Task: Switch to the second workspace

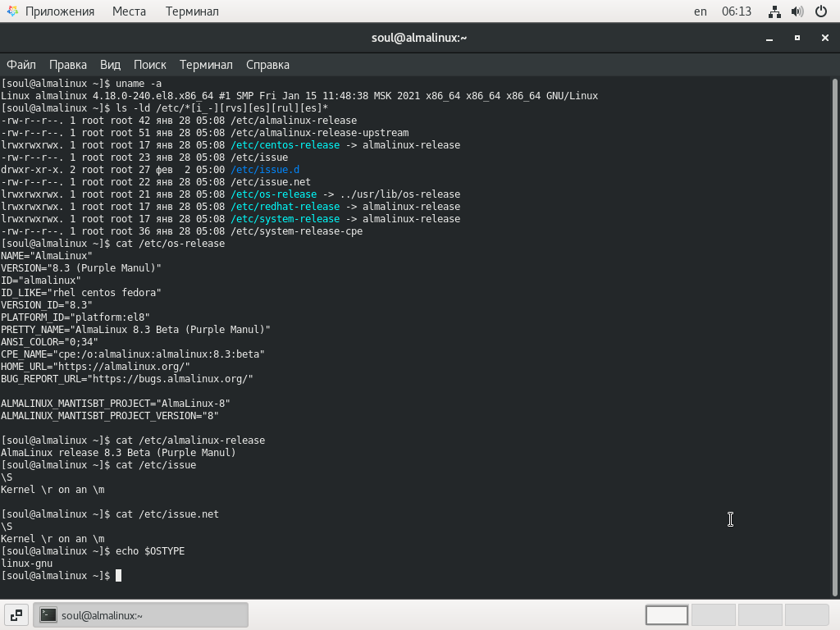Action: tap(714, 615)
